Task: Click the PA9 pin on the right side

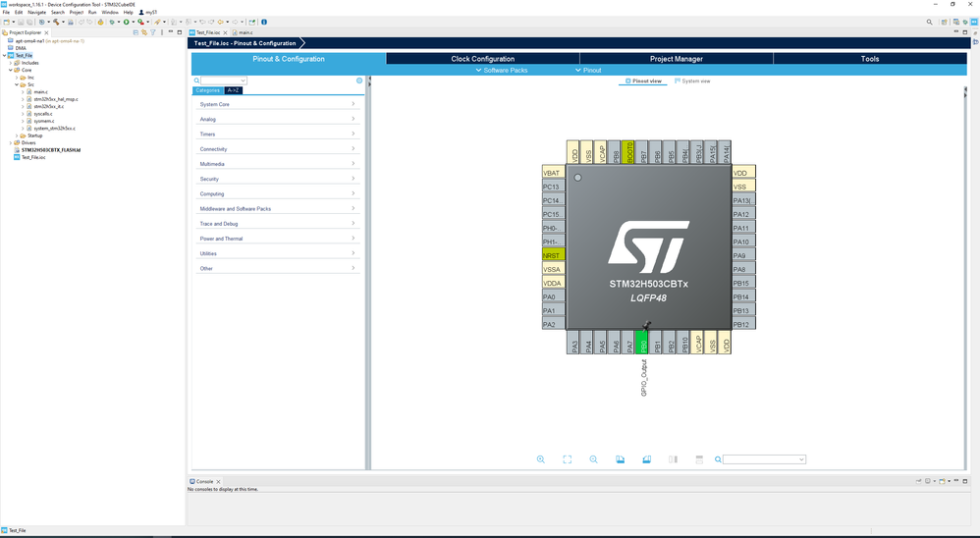Action: tap(743, 255)
